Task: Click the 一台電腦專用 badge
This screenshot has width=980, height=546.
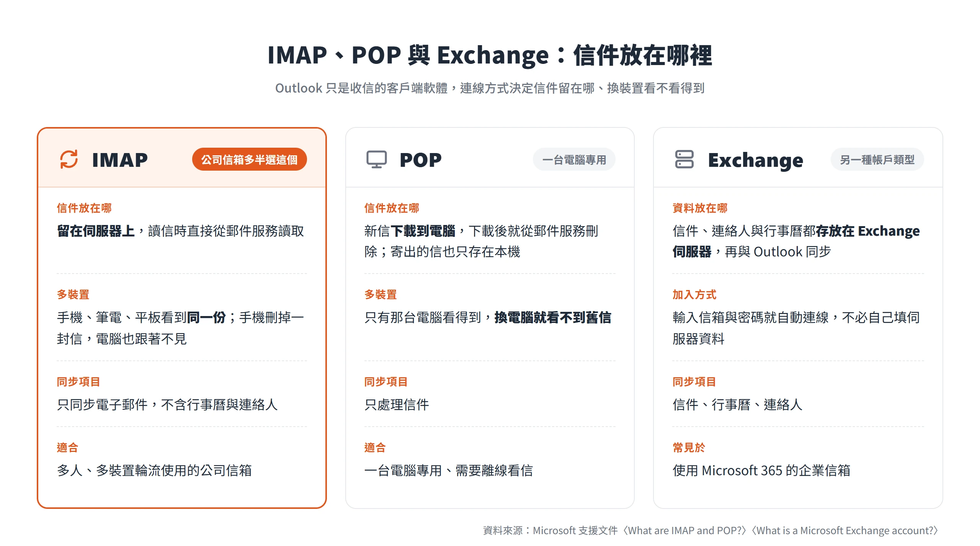Action: (x=574, y=160)
